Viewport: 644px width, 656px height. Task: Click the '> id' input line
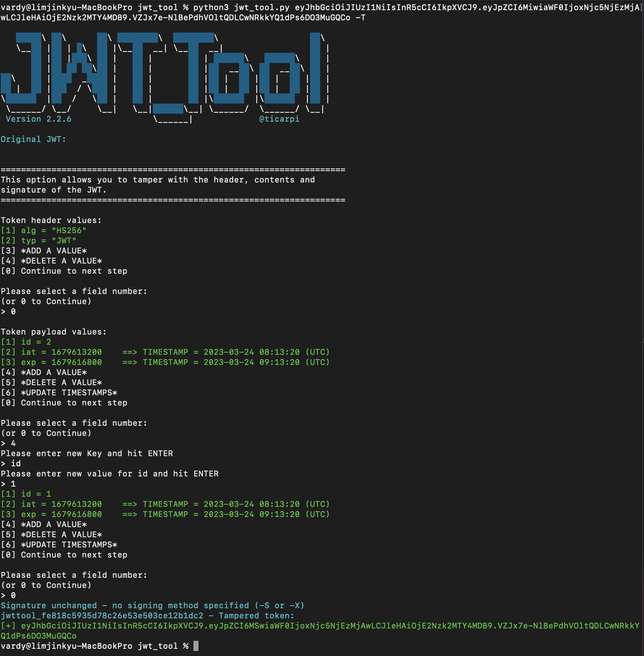[x=11, y=464]
